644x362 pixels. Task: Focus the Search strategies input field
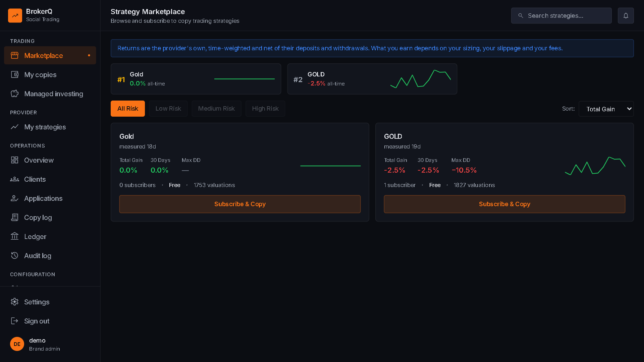point(561,16)
